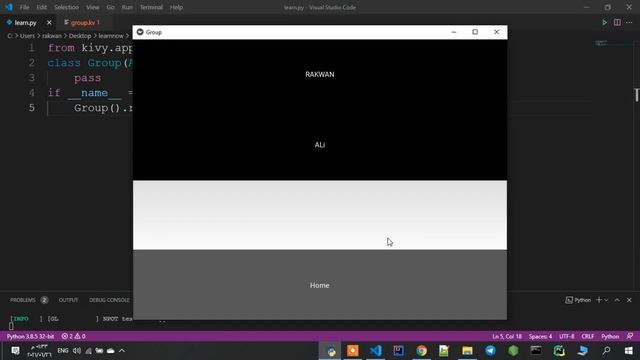Open the OUTPUT panel tab
This screenshot has width=640, height=360.
[x=68, y=300]
